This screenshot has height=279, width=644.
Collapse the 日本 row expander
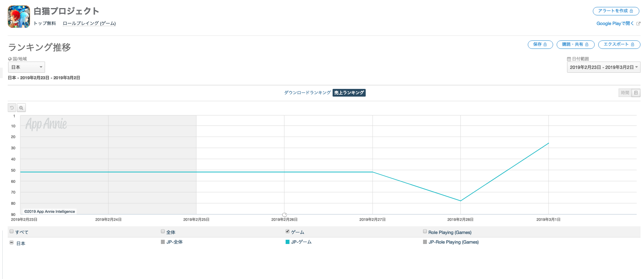[12, 242]
